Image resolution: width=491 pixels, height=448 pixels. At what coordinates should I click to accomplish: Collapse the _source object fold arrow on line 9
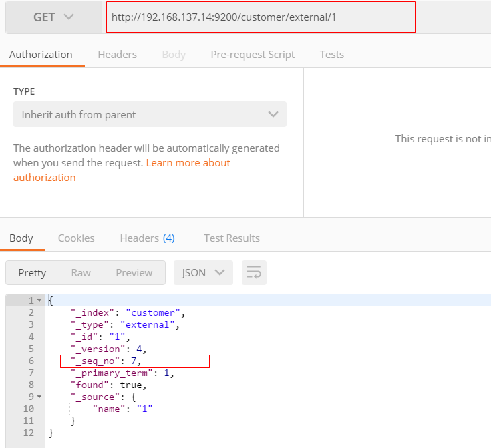pyautogui.click(x=39, y=397)
